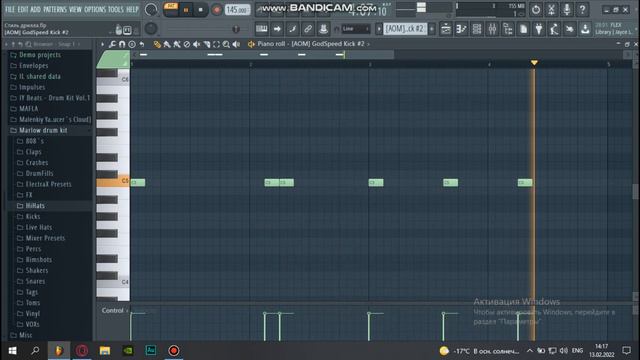Viewport: 640px width, 360px height.
Task: Click the browser up arrow icon
Action: point(13,44)
